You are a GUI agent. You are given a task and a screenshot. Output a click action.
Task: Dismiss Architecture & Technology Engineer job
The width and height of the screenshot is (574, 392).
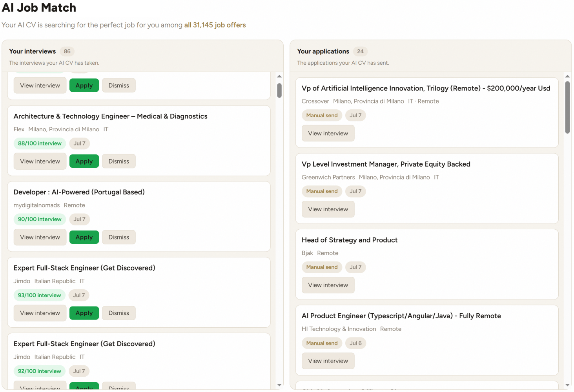click(119, 162)
